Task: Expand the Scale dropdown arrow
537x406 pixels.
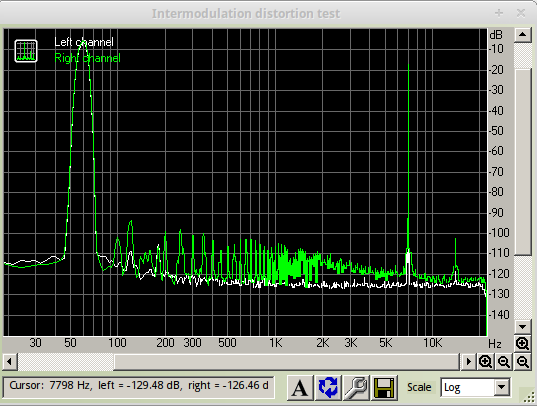Action: [x=501, y=387]
